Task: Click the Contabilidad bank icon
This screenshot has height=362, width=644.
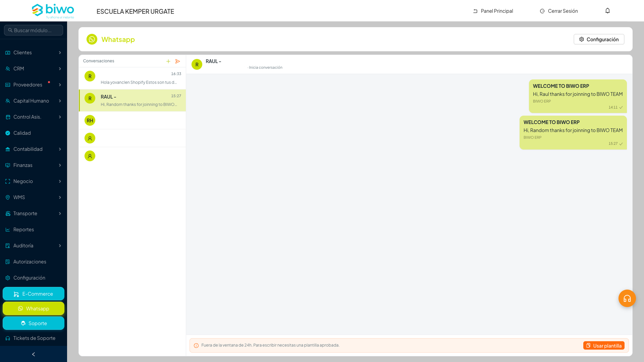Action: click(x=8, y=149)
